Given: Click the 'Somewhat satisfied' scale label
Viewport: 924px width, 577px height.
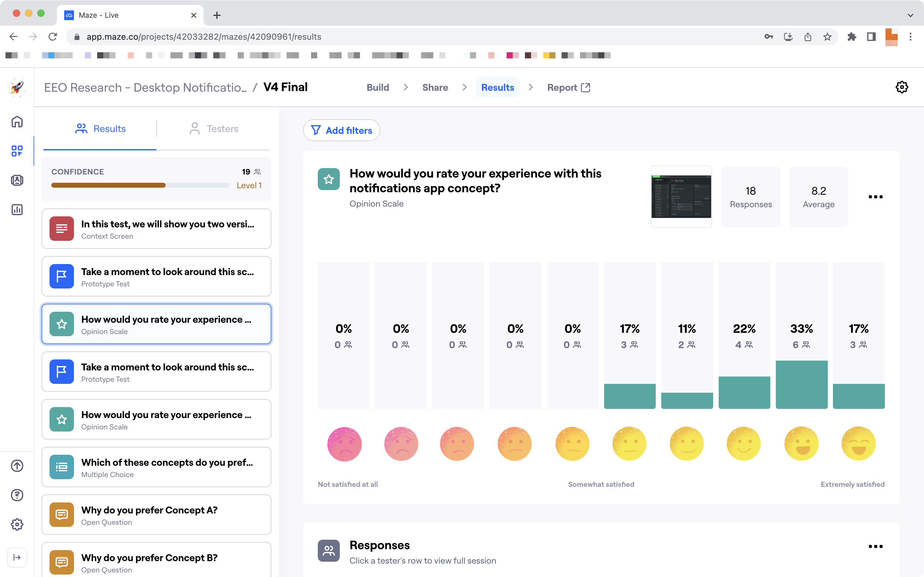Looking at the screenshot, I should click(601, 484).
